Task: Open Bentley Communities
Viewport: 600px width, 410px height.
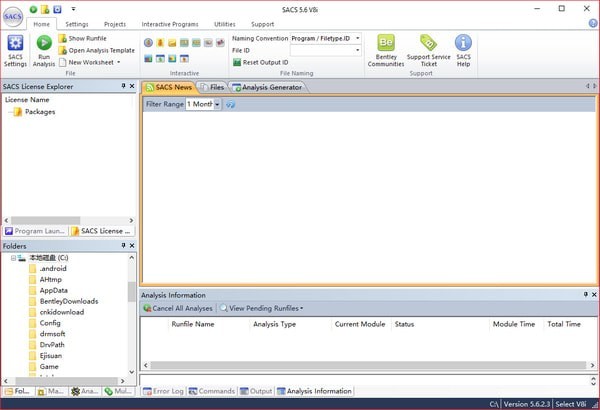Action: (386, 51)
